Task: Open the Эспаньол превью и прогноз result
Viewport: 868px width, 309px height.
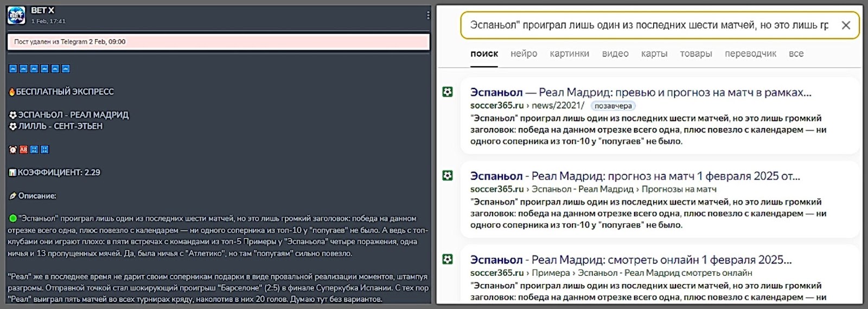Action: pos(640,92)
